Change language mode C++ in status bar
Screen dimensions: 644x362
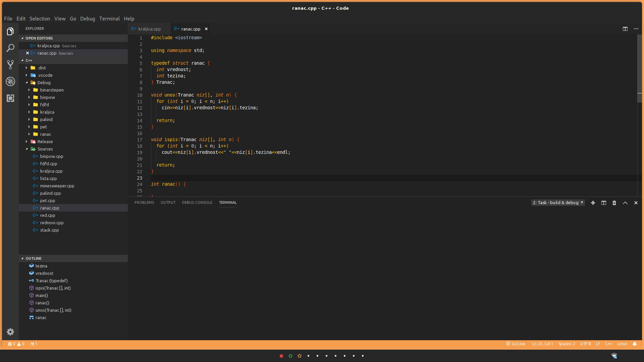(x=608, y=344)
